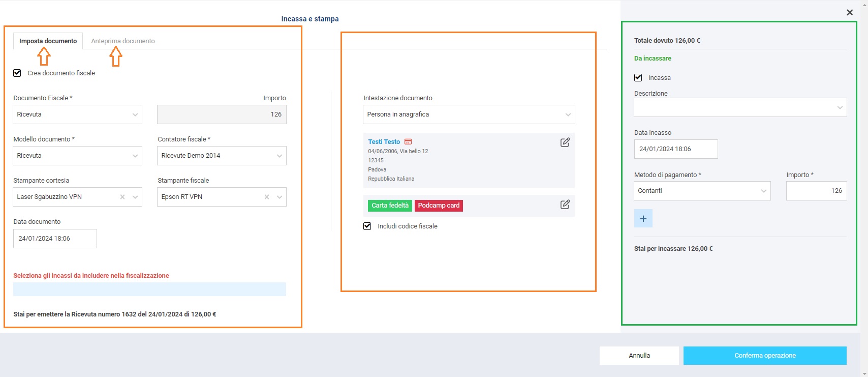Edit the Testi Testo customer details

tap(565, 142)
